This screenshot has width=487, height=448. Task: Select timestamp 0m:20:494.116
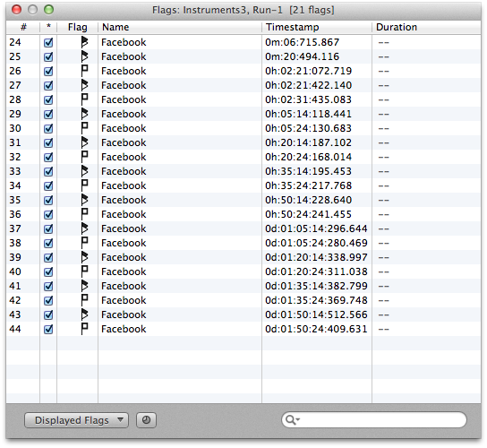tap(302, 56)
